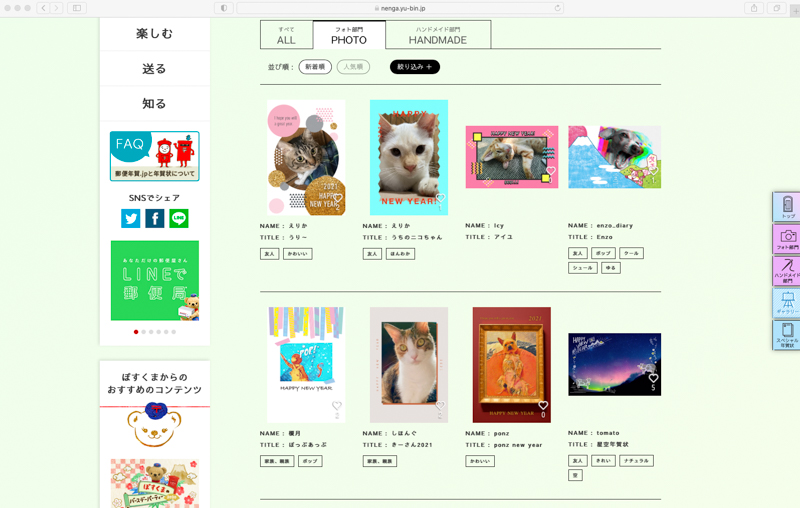Switch to the ALL tab
Image resolution: width=800 pixels, height=508 pixels.
pyautogui.click(x=286, y=35)
